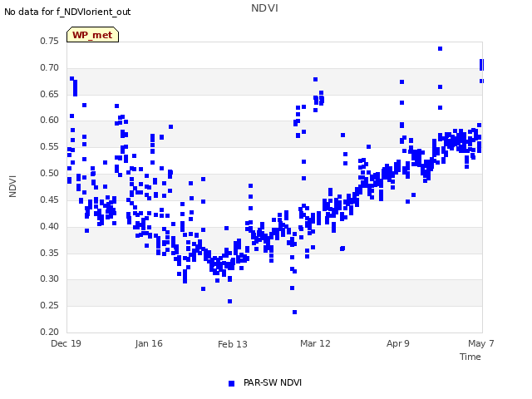Viewport: 532px width, 399px height.
Task: Select 'No data for f_NDVIorient_out' message
Action: click(67, 12)
